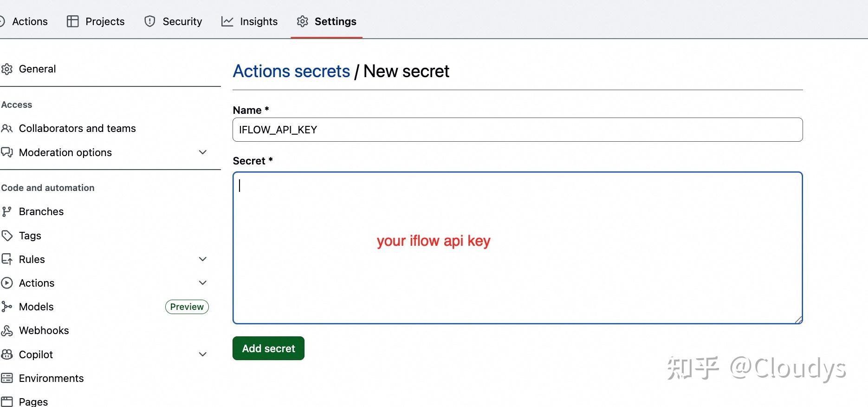This screenshot has width=868, height=407.
Task: Click the Tags icon in sidebar
Action: pyautogui.click(x=7, y=236)
